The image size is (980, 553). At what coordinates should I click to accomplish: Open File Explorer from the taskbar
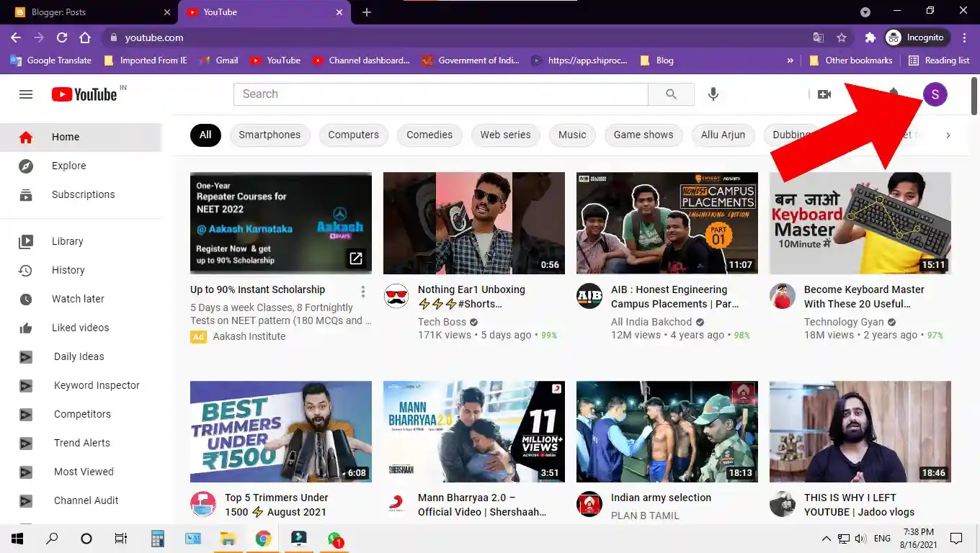coord(228,539)
